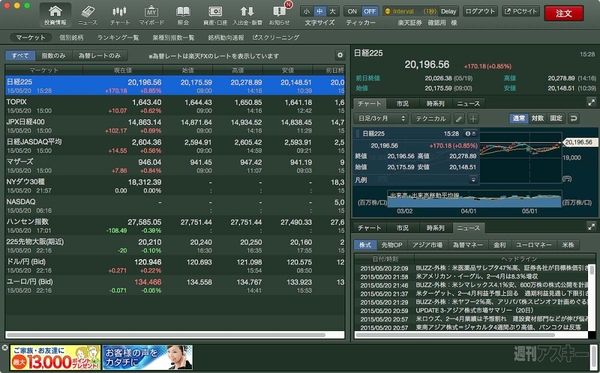The image size is (600, 373).
Task: Click the market table horizontal scrollbar
Action: click(x=166, y=335)
